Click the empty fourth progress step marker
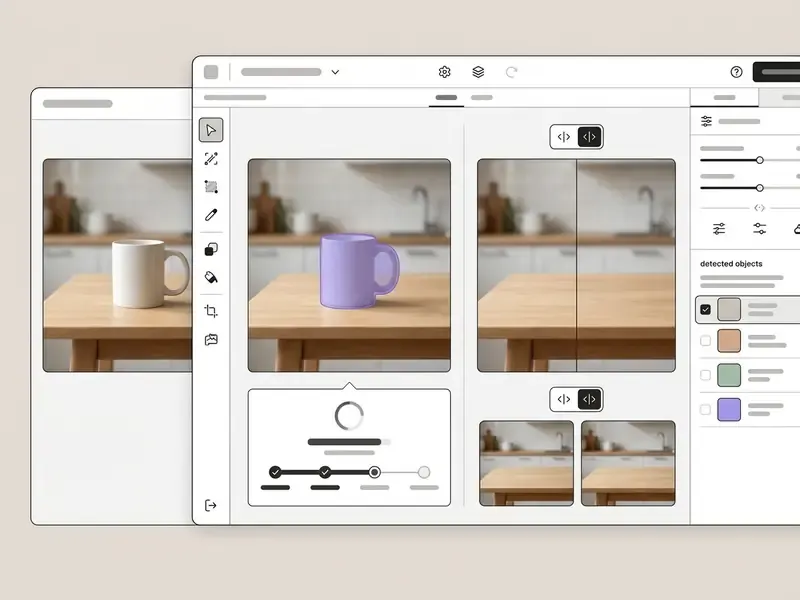This screenshot has height=600, width=800. (424, 472)
